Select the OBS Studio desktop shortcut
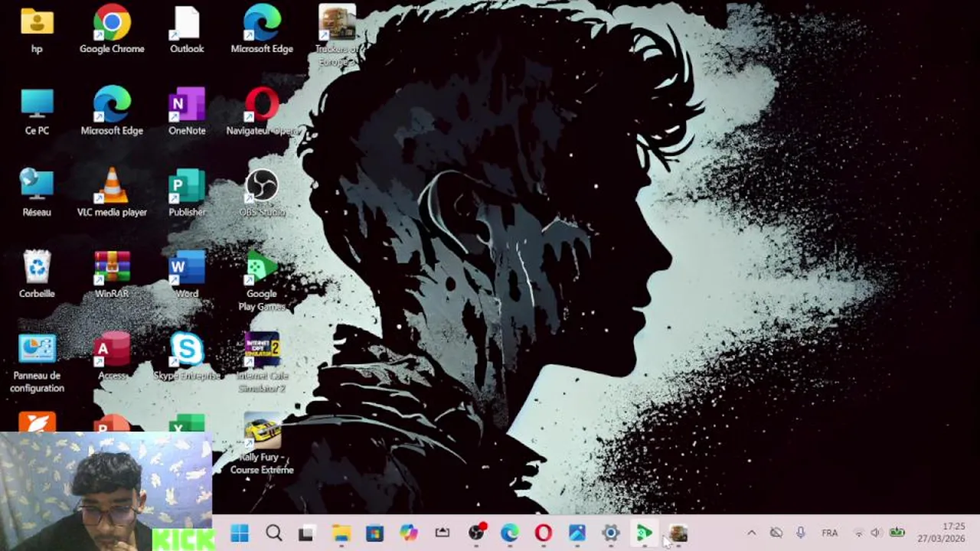Screen dimensions: 980x551 262,193
